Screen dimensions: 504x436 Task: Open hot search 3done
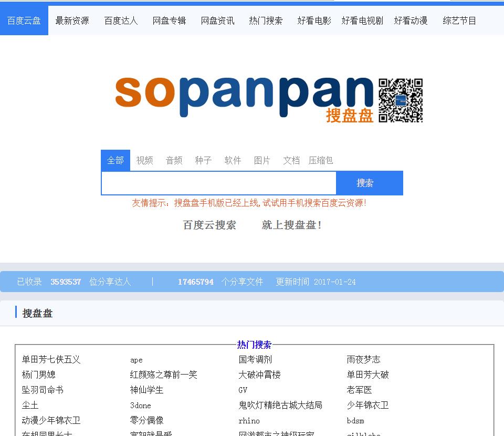(x=141, y=406)
